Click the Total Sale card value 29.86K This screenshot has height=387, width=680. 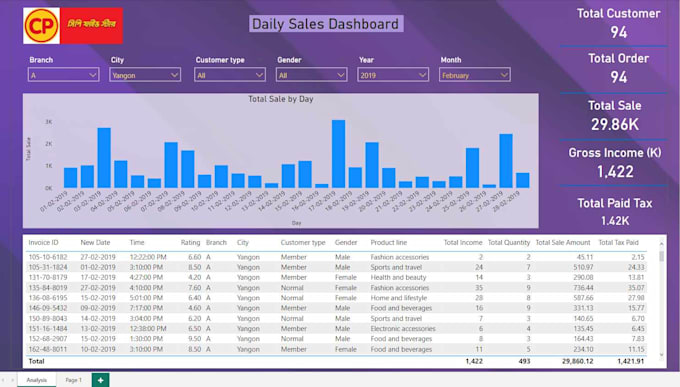(x=615, y=125)
